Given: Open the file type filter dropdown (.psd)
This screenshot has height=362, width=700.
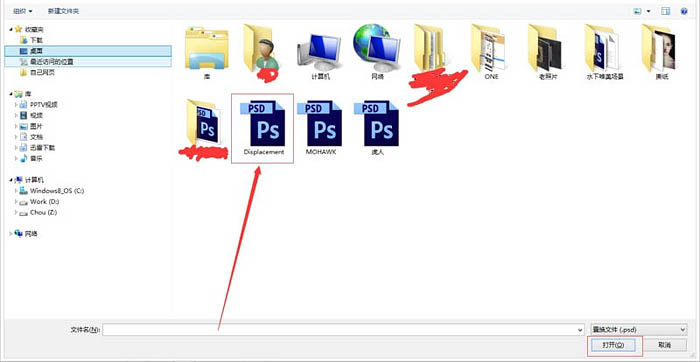Looking at the screenshot, I should tap(638, 330).
